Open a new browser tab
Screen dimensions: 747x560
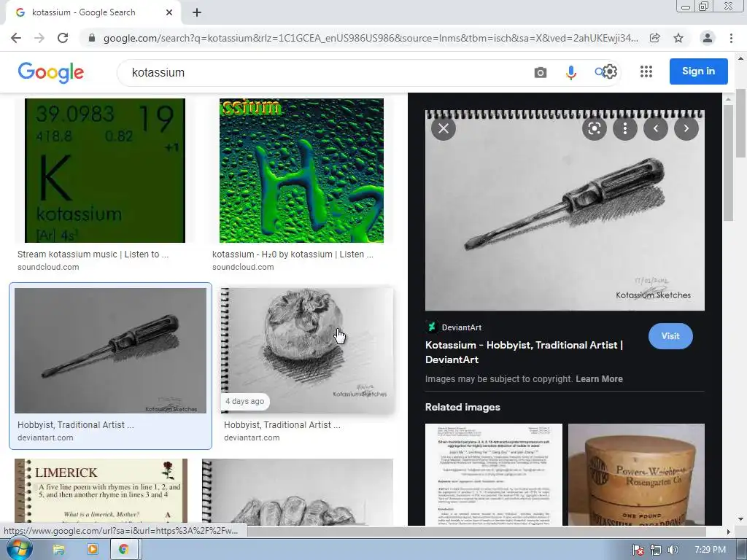pyautogui.click(x=197, y=12)
